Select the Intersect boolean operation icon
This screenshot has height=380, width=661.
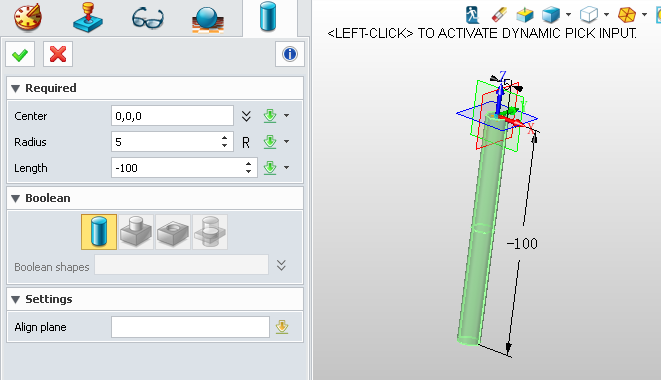point(210,232)
